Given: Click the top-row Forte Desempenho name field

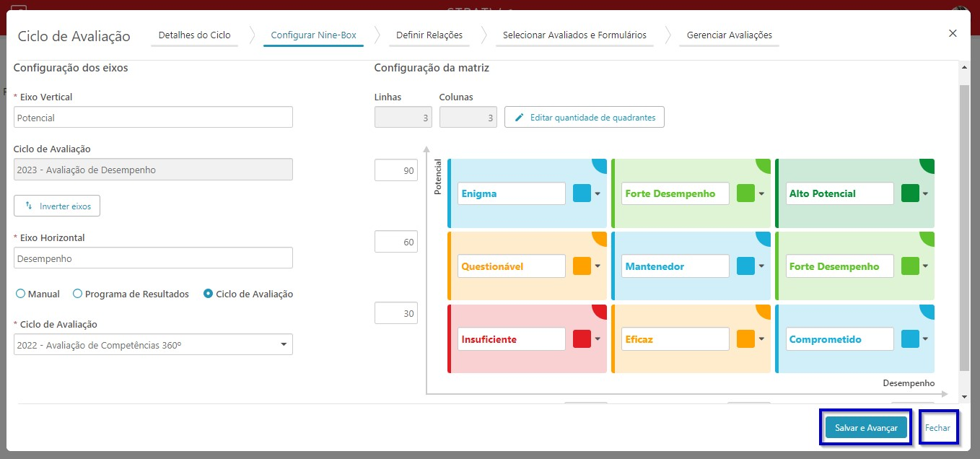Looking at the screenshot, I should click(675, 193).
